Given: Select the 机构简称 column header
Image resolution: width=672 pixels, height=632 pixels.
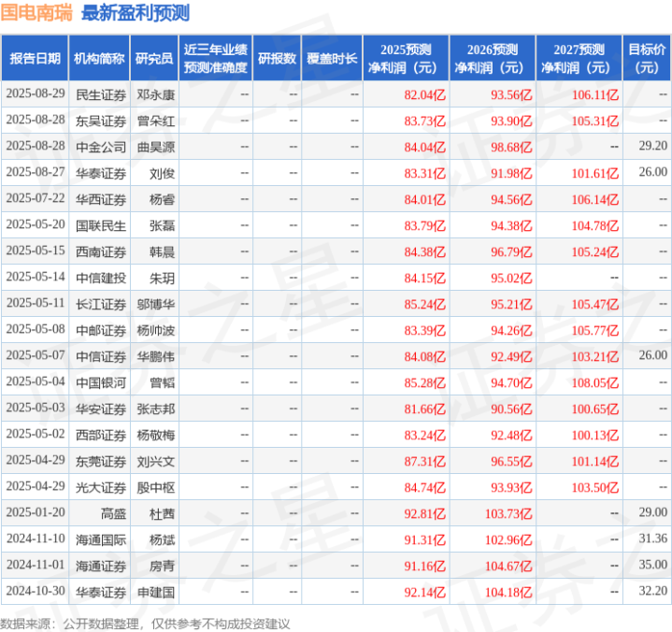Looking at the screenshot, I should 99,58.
